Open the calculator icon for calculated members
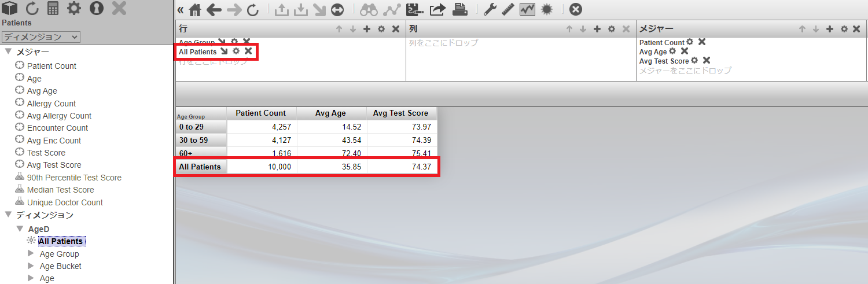Screen dimensions: 868x284 pyautogui.click(x=53, y=9)
